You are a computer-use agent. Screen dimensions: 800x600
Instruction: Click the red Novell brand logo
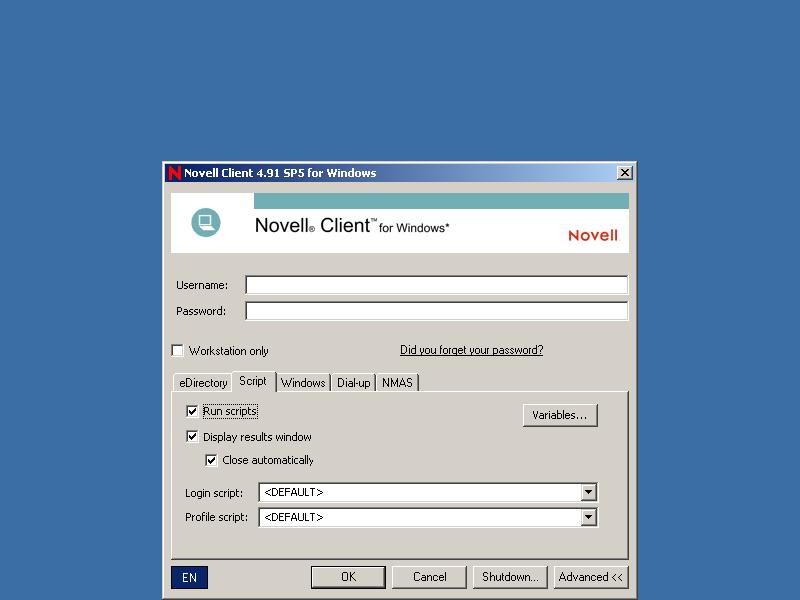(593, 235)
